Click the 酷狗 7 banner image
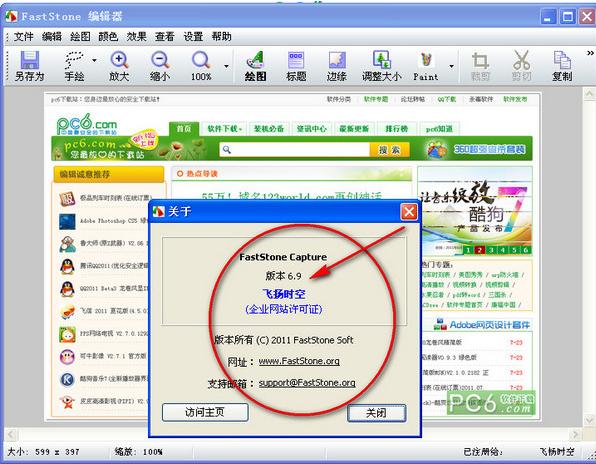This screenshot has width=596, height=464. pyautogui.click(x=475, y=211)
